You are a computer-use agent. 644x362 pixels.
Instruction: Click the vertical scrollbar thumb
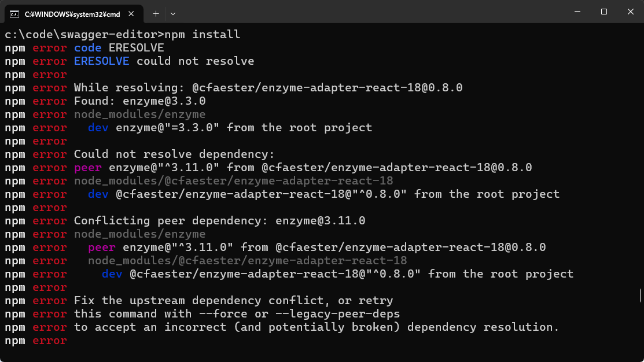click(x=641, y=295)
